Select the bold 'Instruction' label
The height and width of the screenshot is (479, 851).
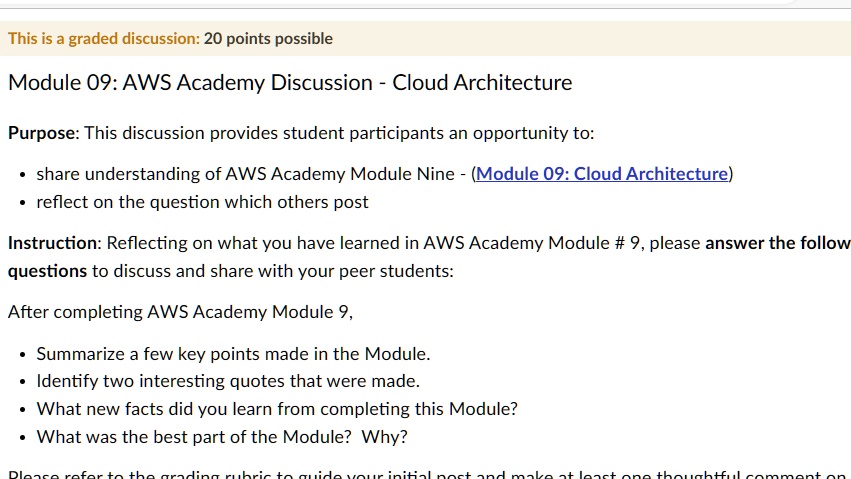[x=55, y=242]
